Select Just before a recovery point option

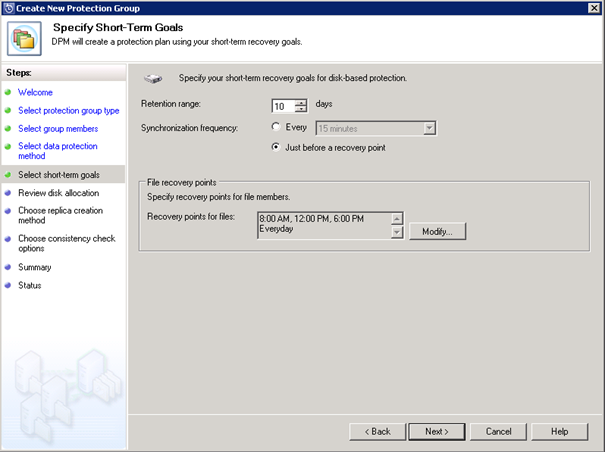[x=275, y=147]
